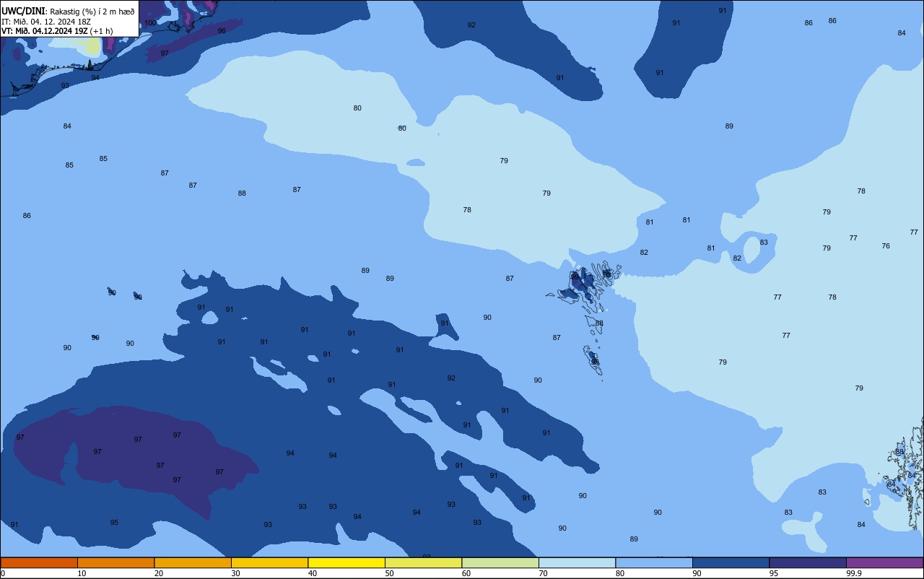This screenshot has height=579, width=924.
Task: Click the 'VT: Mið. 04.12.2024 19Z (+1 h)' line
Action: (57, 31)
